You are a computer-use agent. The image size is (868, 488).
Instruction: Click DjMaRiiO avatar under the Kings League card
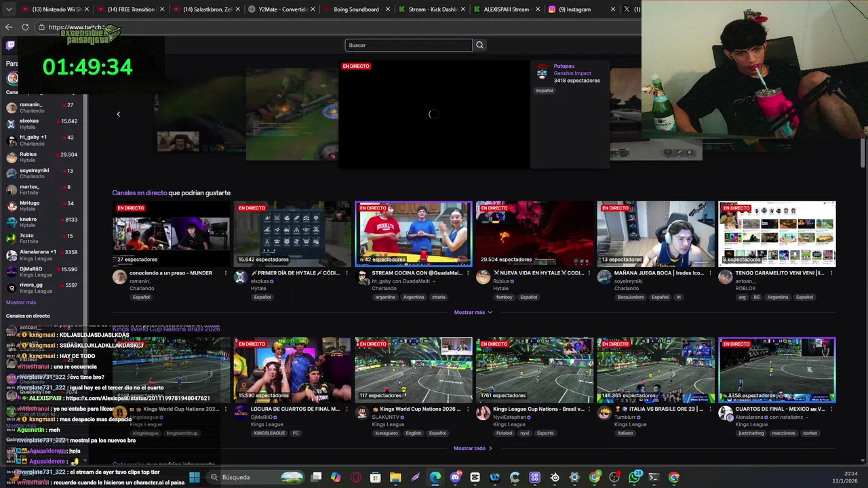point(241,413)
